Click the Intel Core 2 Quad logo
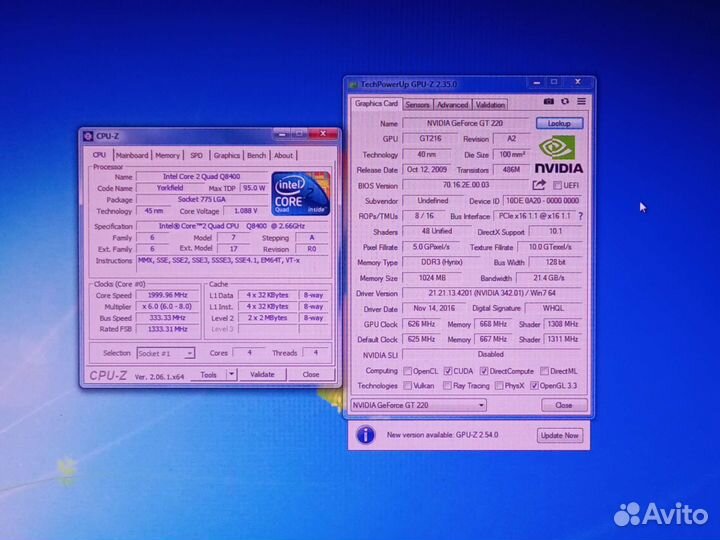The image size is (720, 540). tap(301, 193)
